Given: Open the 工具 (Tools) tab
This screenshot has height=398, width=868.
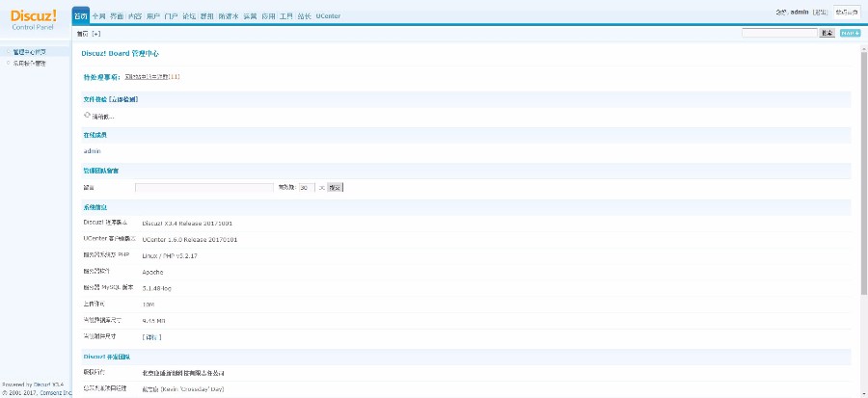Looking at the screenshot, I should pos(286,16).
